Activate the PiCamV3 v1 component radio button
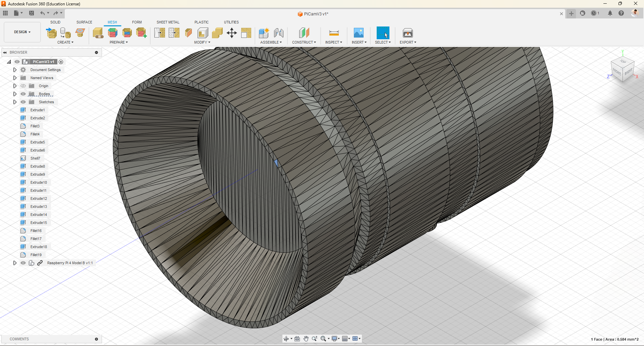 61,62
